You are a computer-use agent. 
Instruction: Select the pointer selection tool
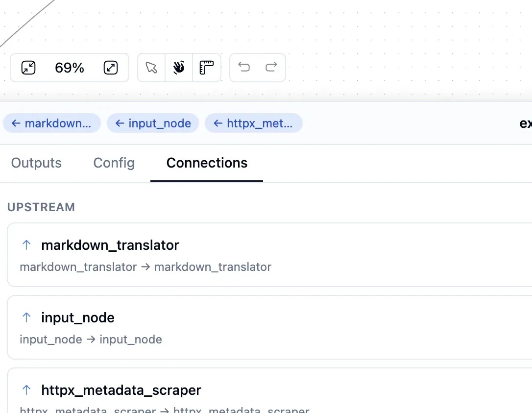click(x=151, y=68)
